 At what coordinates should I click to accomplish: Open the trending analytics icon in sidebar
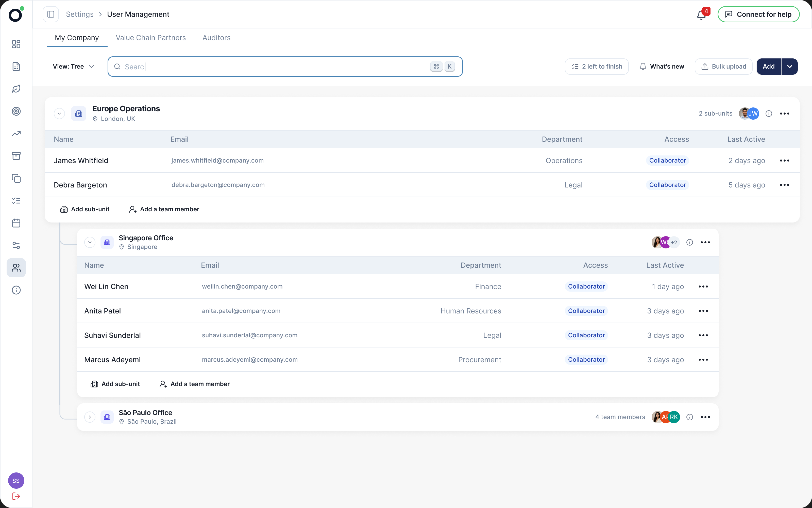16,134
